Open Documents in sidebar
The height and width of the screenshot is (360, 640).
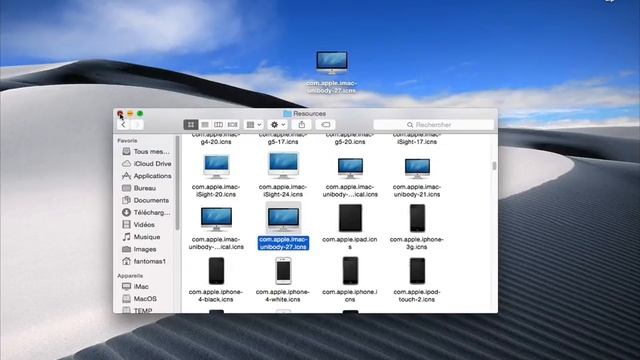[146, 200]
